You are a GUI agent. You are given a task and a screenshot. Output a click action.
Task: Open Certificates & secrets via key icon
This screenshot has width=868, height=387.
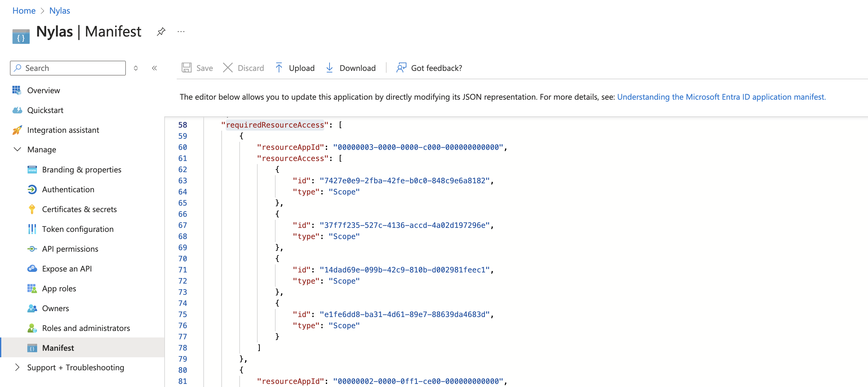pyautogui.click(x=32, y=209)
